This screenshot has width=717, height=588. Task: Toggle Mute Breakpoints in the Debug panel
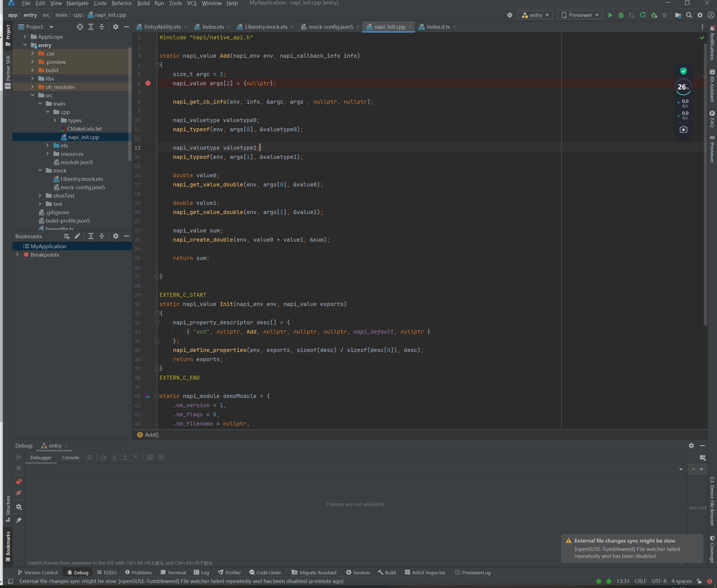click(x=19, y=493)
